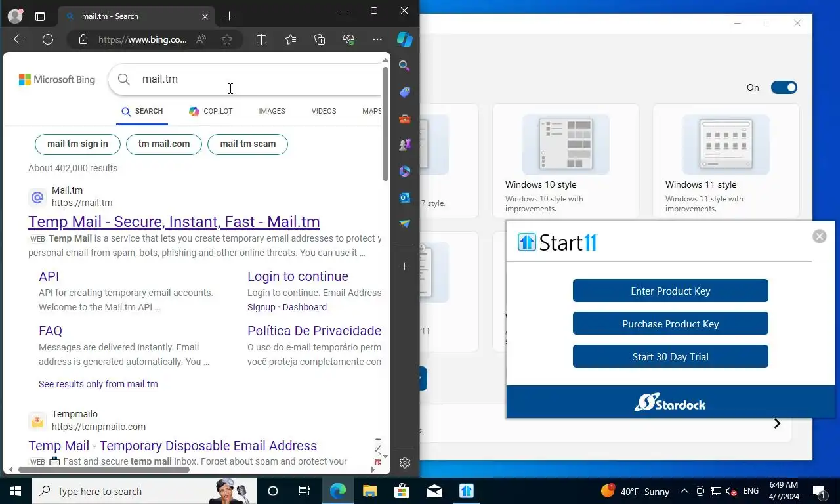Screen dimensions: 840x504
Task: Open sidebar Tools toolbox icon
Action: click(x=405, y=119)
